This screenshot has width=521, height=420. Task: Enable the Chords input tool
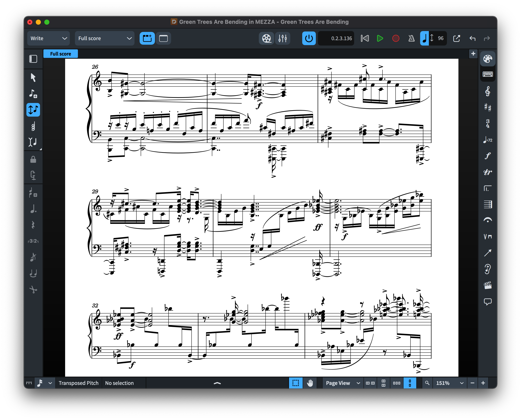coord(33,126)
